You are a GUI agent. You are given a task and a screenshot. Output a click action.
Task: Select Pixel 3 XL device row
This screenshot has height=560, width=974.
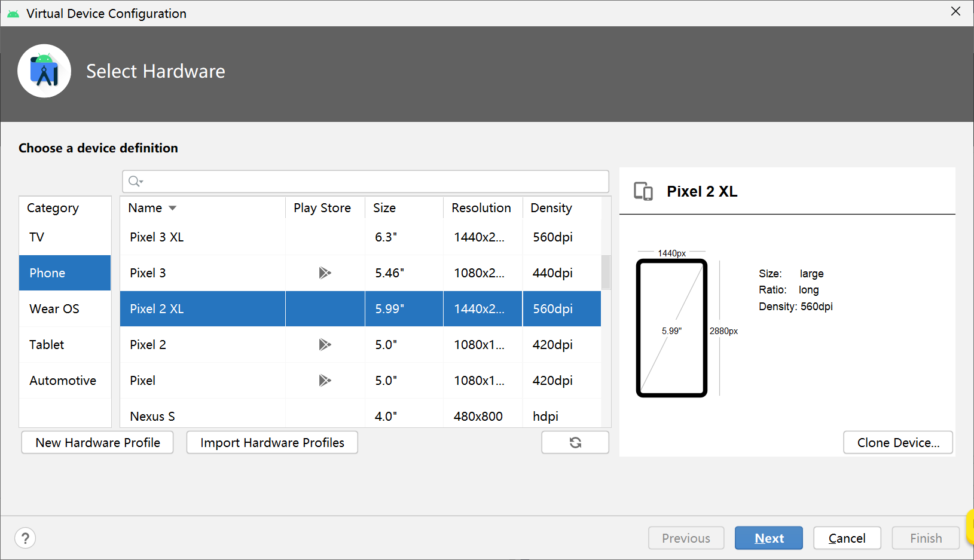click(361, 237)
